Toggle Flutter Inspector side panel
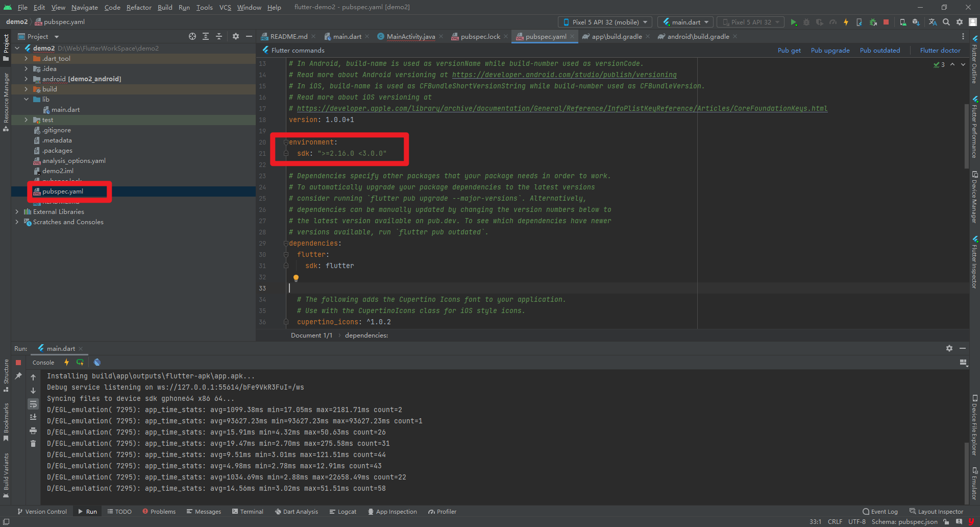980x527 pixels. tap(974, 262)
